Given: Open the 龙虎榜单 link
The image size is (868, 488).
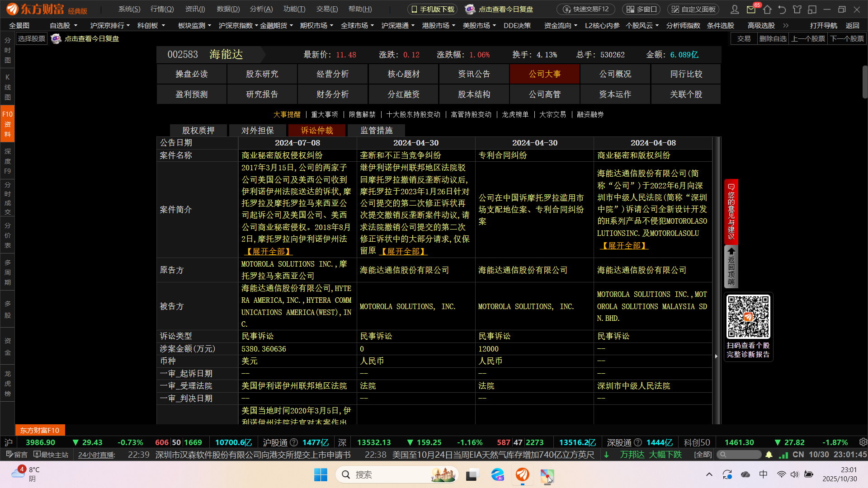Looking at the screenshot, I should click(515, 115).
